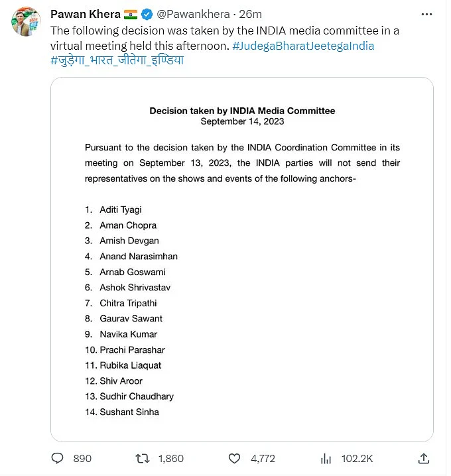The width and height of the screenshot is (451, 476).
Task: Click the 26m timestamp
Action: [x=251, y=15]
